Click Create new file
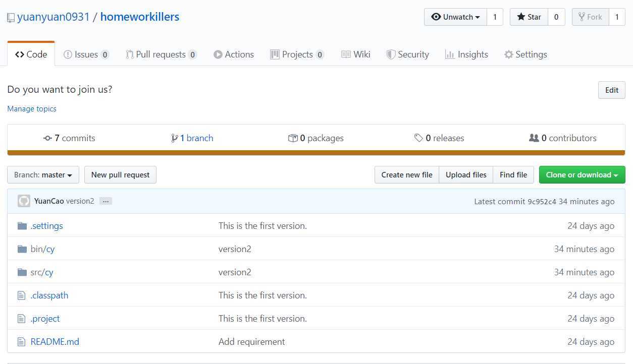 point(407,175)
